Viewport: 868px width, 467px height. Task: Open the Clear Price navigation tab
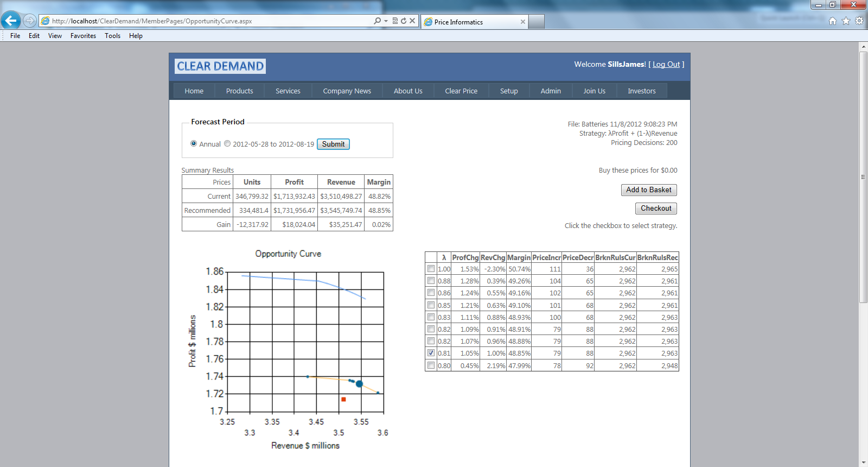461,91
